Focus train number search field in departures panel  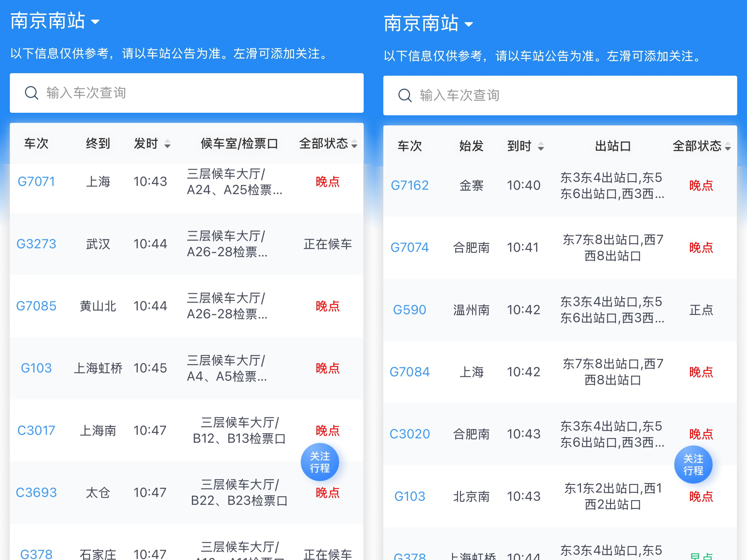[x=186, y=93]
